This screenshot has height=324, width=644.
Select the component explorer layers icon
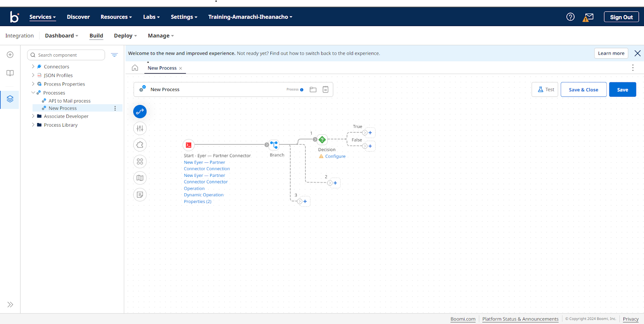click(x=10, y=99)
